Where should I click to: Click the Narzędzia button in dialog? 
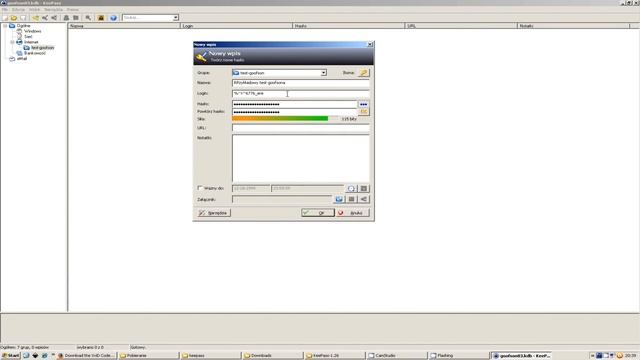pyautogui.click(x=214, y=213)
